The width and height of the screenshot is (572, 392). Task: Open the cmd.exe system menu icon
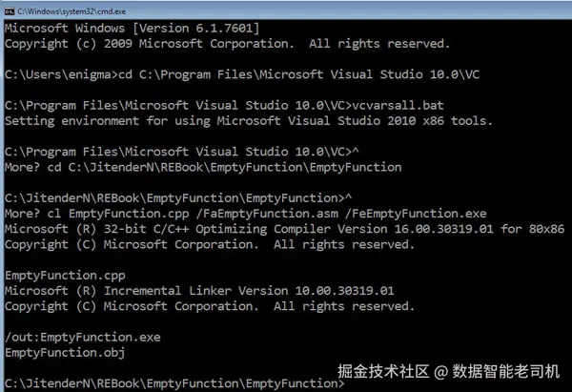[x=10, y=11]
